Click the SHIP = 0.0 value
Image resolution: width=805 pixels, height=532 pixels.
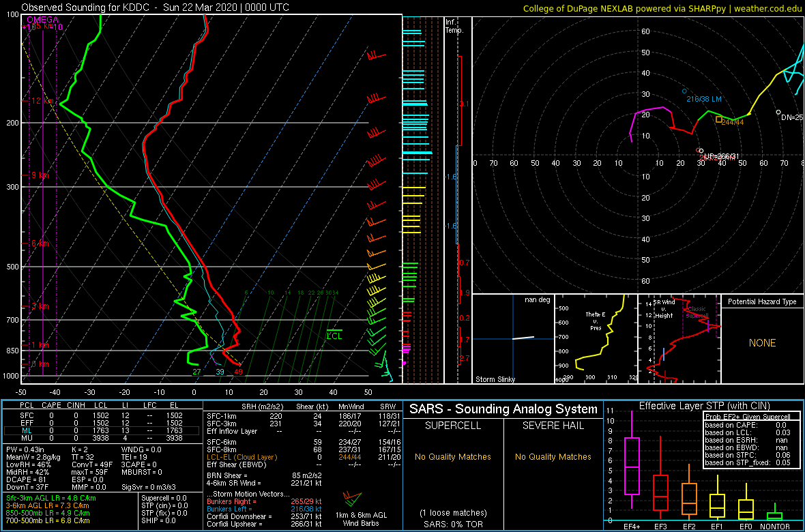[160, 520]
